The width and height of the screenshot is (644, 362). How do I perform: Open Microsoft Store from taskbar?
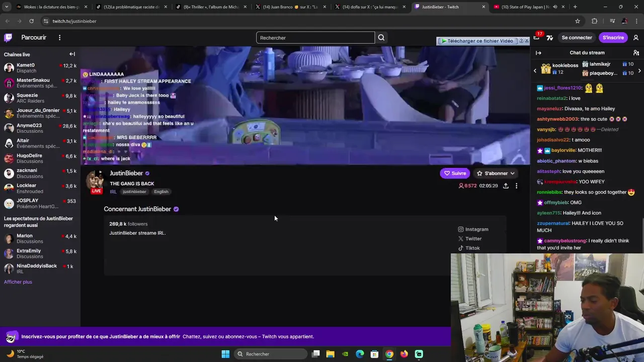(x=374, y=354)
